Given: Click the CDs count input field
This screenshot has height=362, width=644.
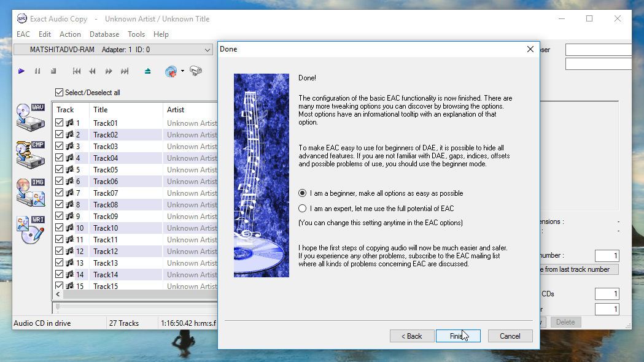Looking at the screenshot, I should click(607, 294).
